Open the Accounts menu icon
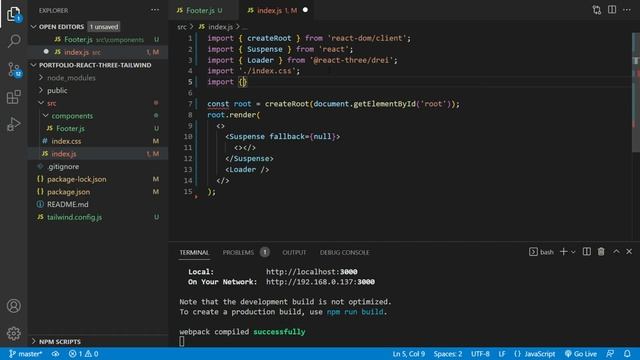 [14, 306]
